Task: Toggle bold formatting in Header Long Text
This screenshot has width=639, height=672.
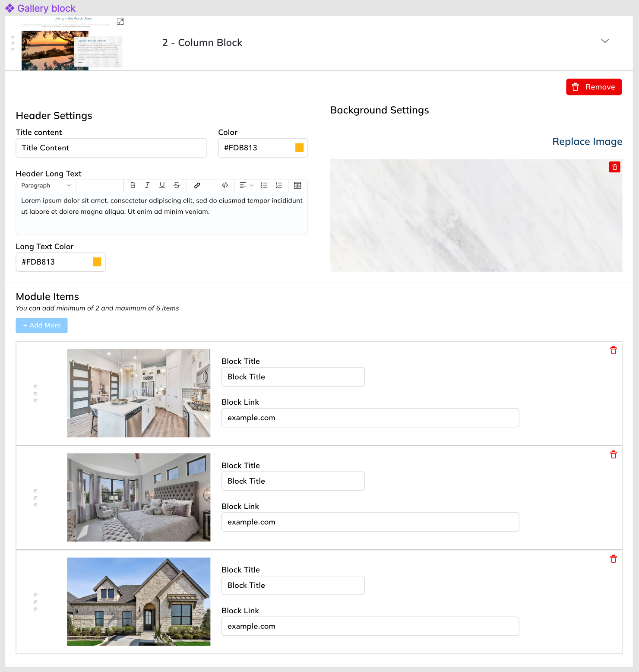Action: (x=133, y=185)
